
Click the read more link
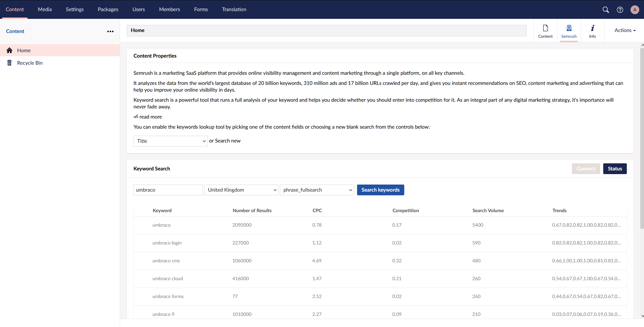150,117
